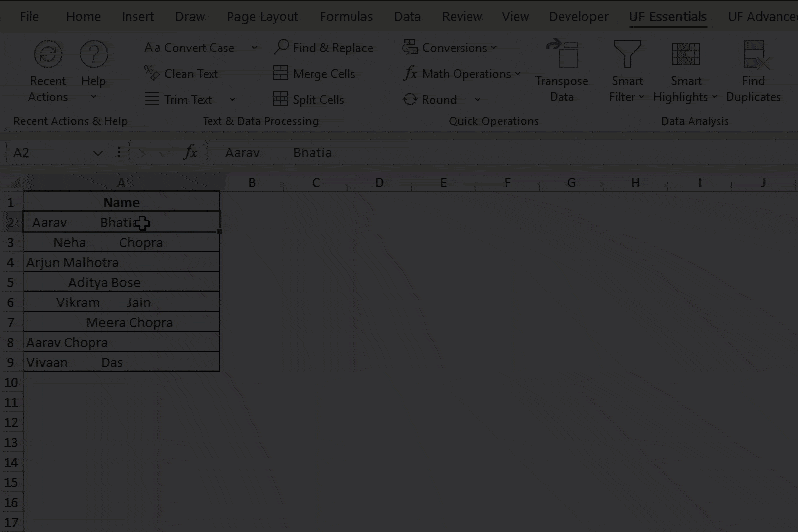The width and height of the screenshot is (798, 532).
Task: Select the UF Essentials tab
Action: [x=668, y=16]
